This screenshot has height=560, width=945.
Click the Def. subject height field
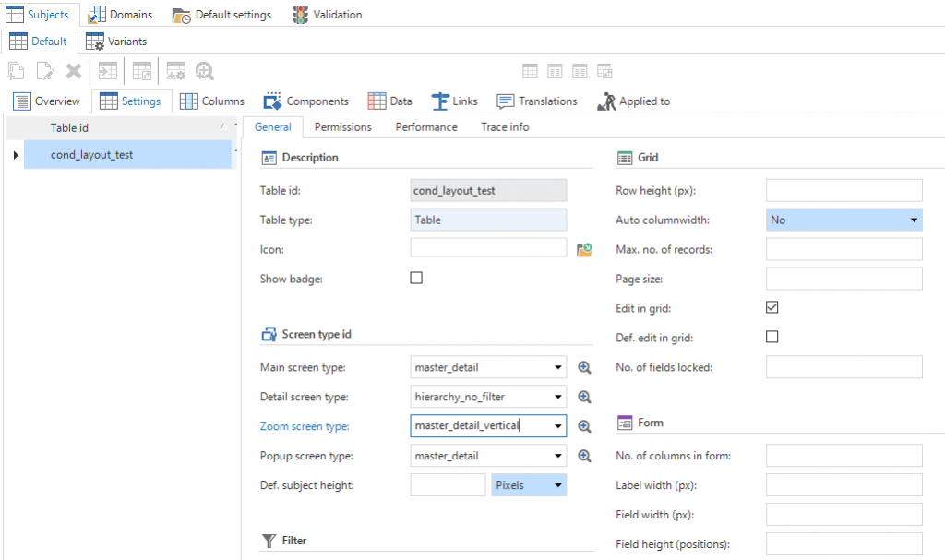pyautogui.click(x=448, y=485)
